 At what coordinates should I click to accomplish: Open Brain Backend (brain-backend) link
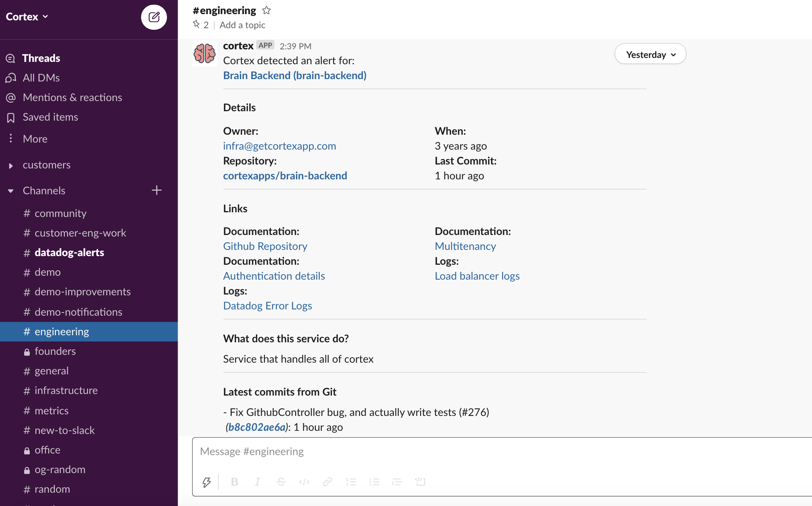295,76
